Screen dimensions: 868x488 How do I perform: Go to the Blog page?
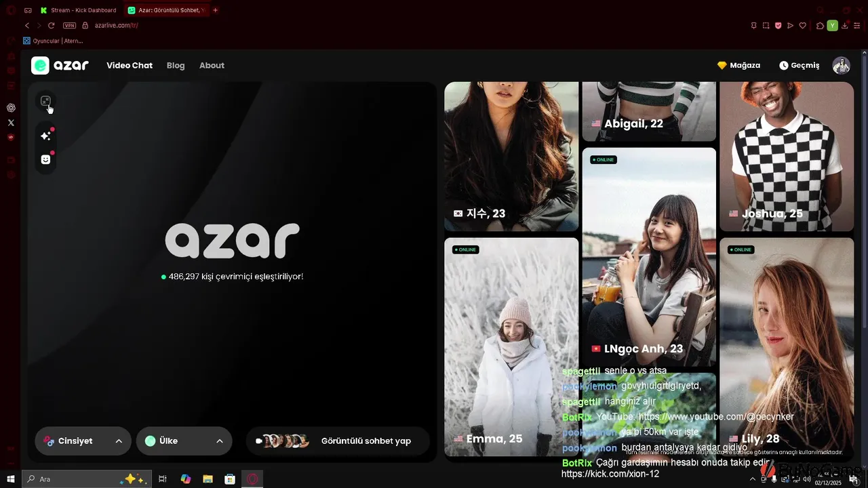[x=176, y=66]
